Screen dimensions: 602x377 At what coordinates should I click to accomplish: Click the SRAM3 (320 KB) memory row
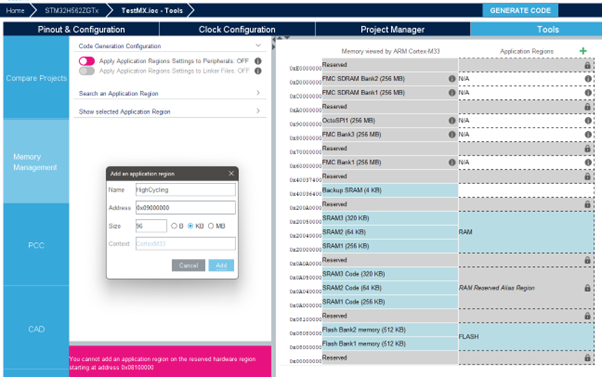coord(390,218)
